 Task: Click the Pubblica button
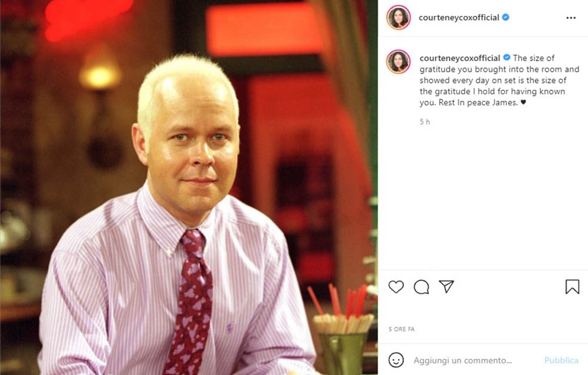(x=561, y=360)
